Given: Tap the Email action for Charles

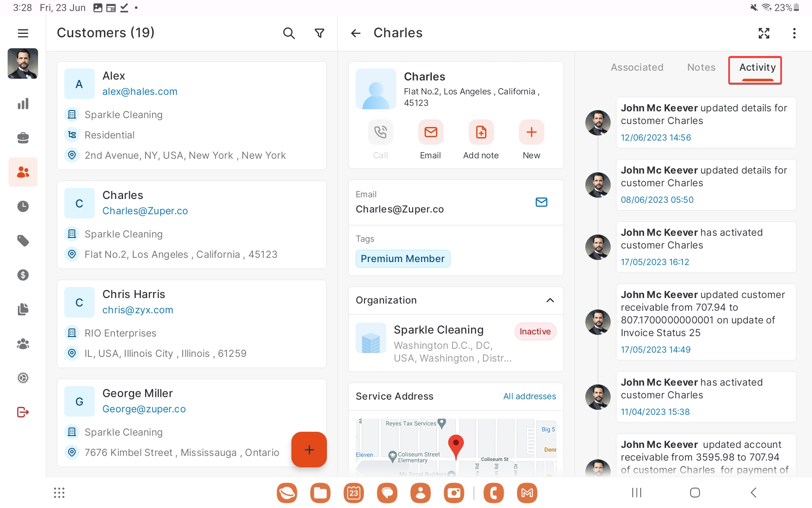Looking at the screenshot, I should (x=431, y=133).
